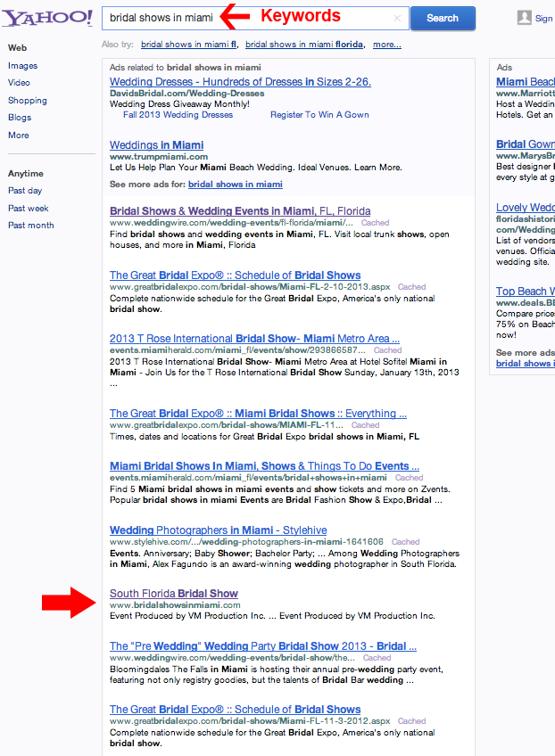The width and height of the screenshot is (555, 756).
Task: Open Cached link for weddingwire wedding-events result
Action: coord(375,223)
